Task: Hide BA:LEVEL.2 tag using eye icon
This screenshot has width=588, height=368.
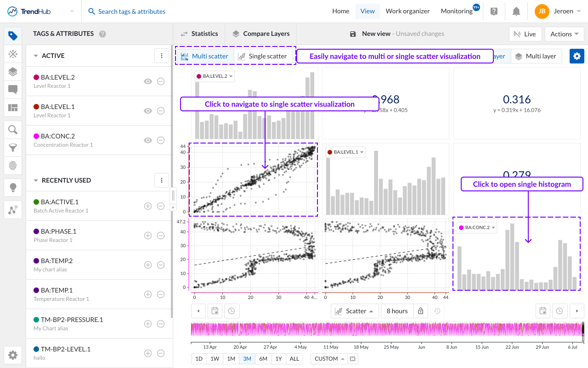Action: pyautogui.click(x=148, y=81)
